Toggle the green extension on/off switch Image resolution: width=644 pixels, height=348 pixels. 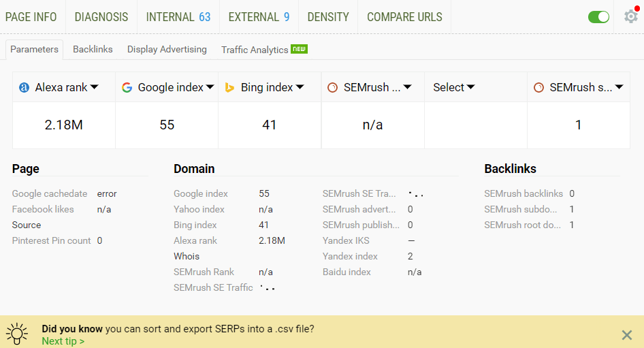(x=598, y=17)
